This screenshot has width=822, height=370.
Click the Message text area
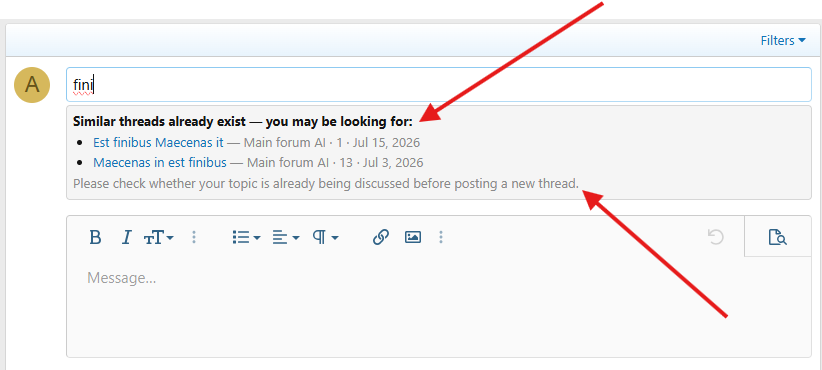click(x=439, y=307)
